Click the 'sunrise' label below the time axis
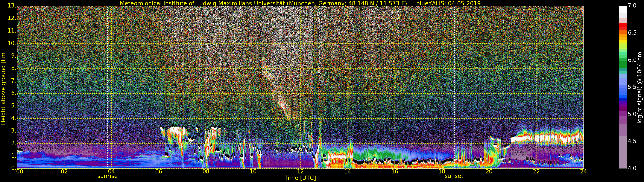The image size is (644, 182). [108, 176]
